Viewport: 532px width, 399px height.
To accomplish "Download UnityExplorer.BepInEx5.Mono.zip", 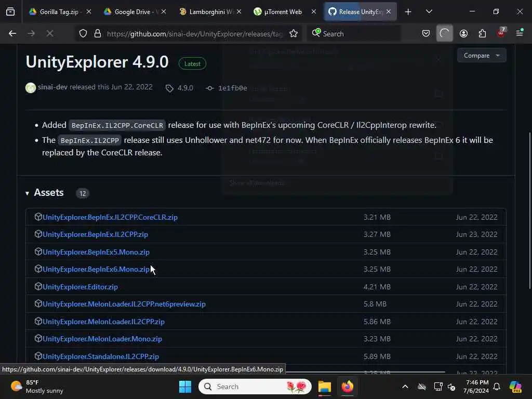I will point(96,252).
